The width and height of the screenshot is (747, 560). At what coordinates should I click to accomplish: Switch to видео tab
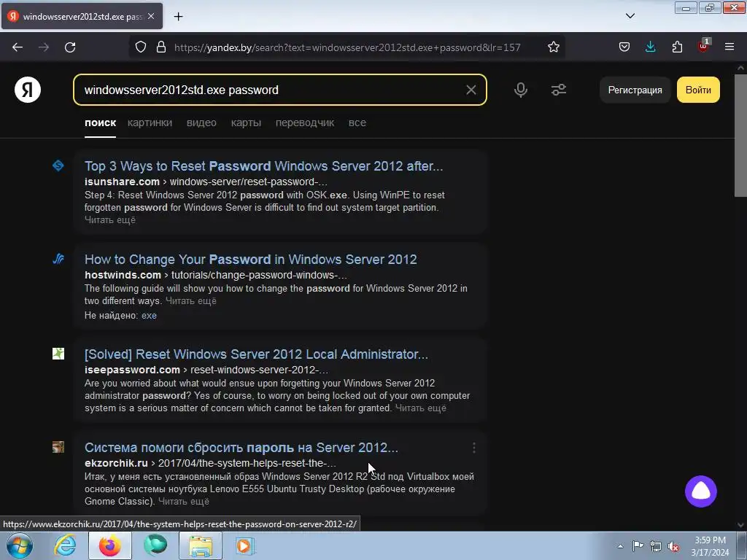tap(201, 122)
